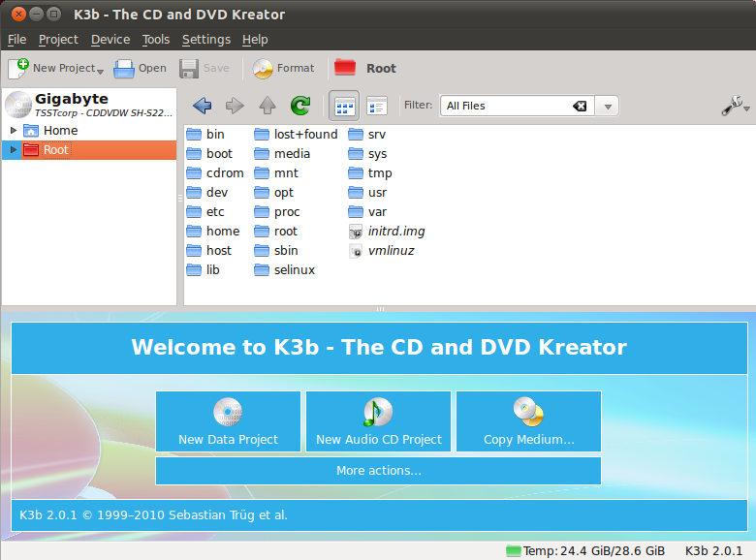The image size is (756, 560).
Task: Select the opt folder
Action: (274, 192)
